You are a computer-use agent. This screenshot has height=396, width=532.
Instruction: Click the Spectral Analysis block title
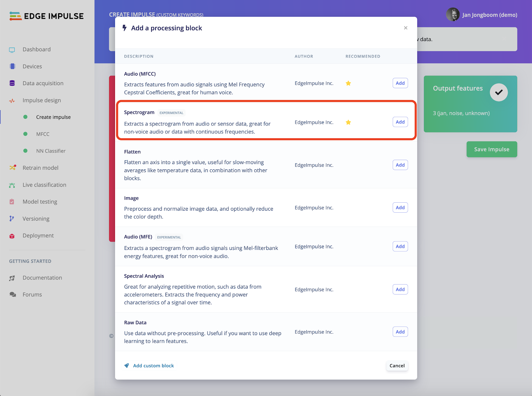click(144, 276)
